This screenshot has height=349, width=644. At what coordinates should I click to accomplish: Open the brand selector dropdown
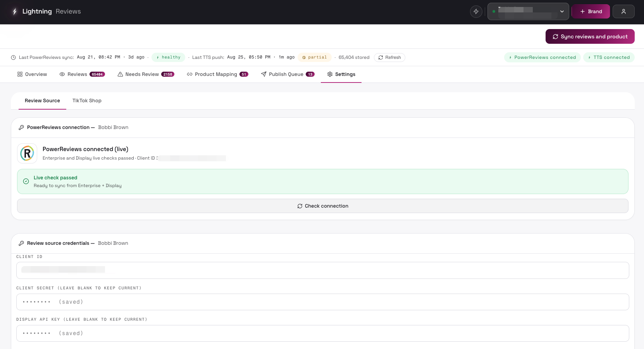pyautogui.click(x=528, y=12)
